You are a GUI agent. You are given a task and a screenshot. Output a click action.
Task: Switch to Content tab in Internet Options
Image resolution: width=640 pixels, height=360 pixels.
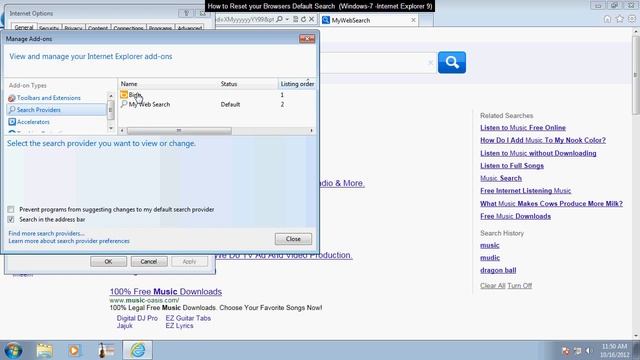(98, 28)
